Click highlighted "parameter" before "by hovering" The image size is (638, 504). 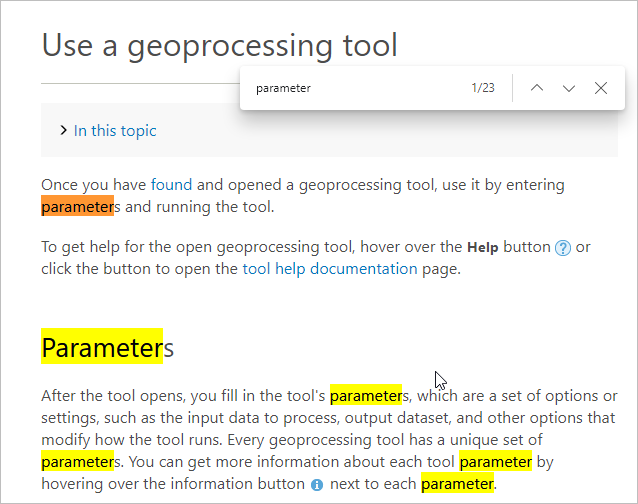point(495,462)
